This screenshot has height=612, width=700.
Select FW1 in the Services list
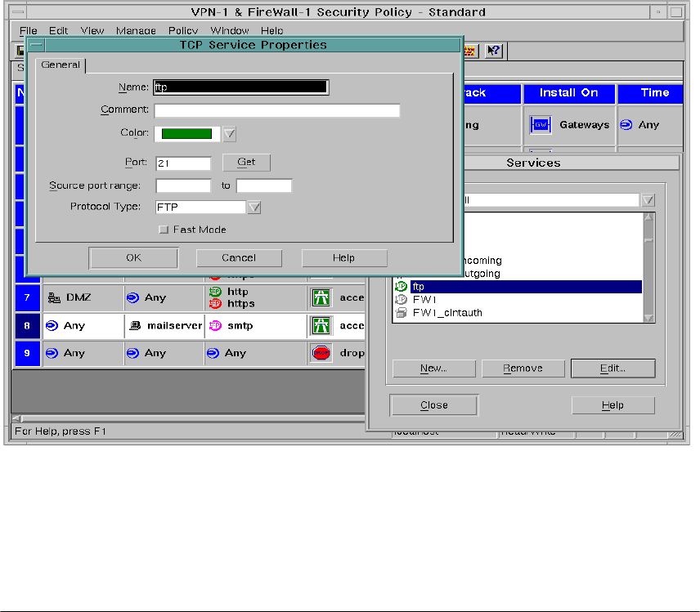518,299
